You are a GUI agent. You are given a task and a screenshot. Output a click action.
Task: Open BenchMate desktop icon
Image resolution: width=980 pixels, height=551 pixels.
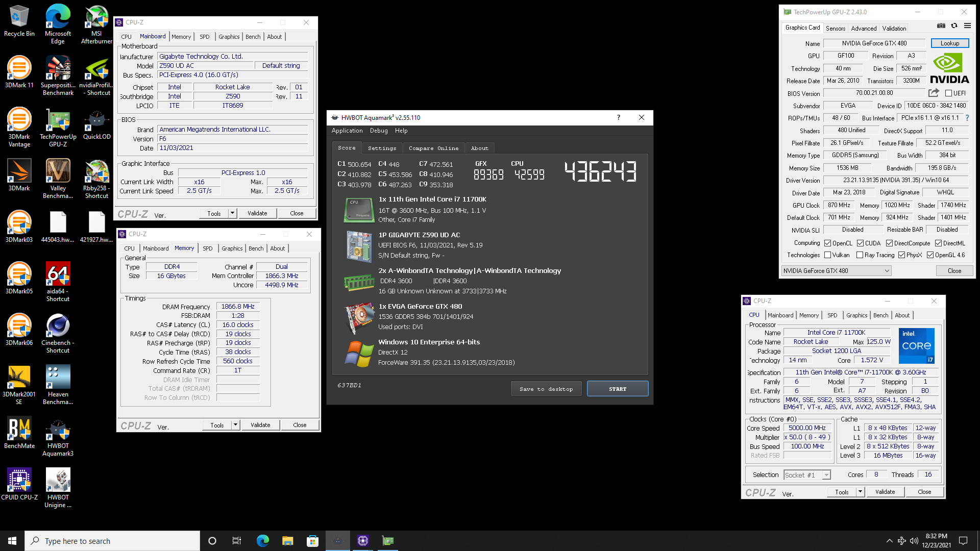[x=19, y=433]
